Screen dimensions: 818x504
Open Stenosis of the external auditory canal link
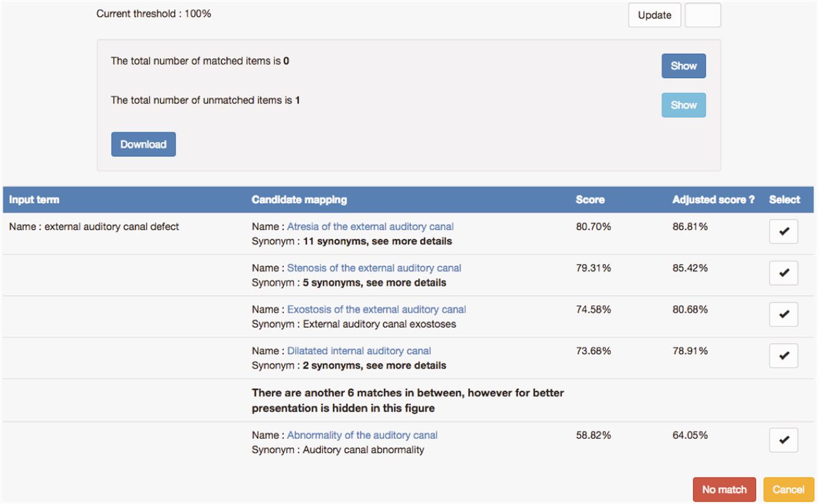(374, 268)
